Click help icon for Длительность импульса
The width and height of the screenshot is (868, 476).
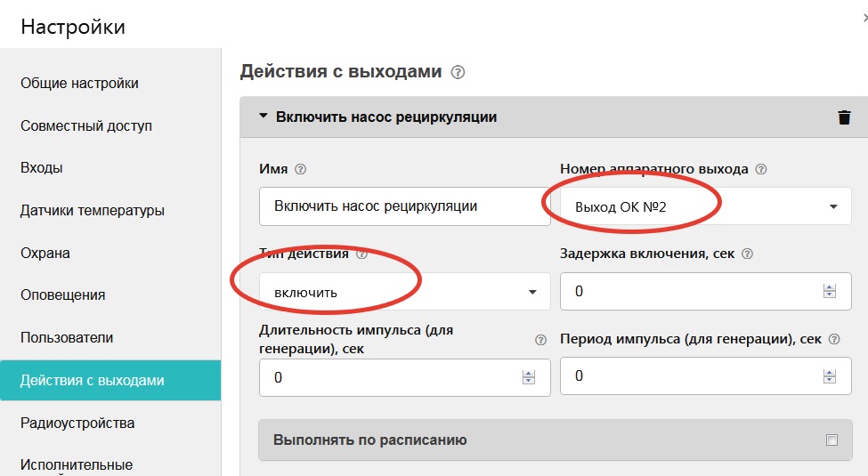[540, 340]
